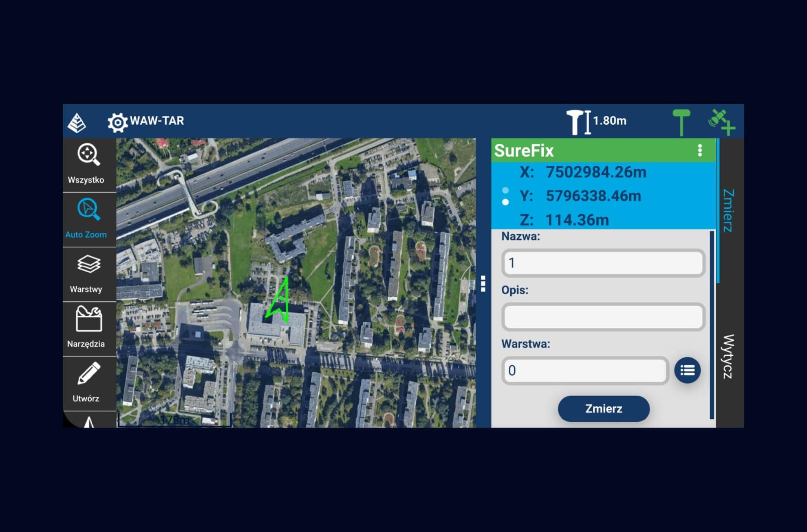Open WAW-TAR project settings gear
The image size is (807, 532).
(117, 122)
